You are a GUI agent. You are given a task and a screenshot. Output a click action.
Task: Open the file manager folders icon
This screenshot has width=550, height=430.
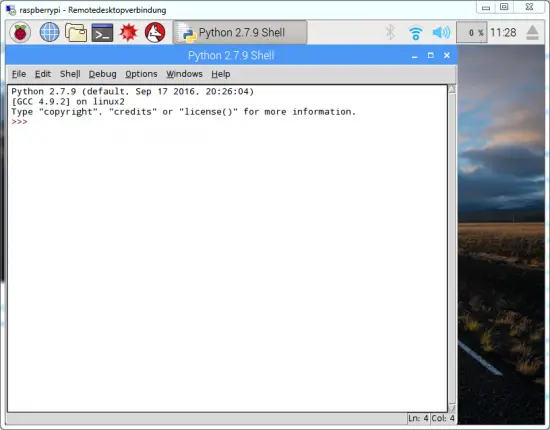point(76,33)
